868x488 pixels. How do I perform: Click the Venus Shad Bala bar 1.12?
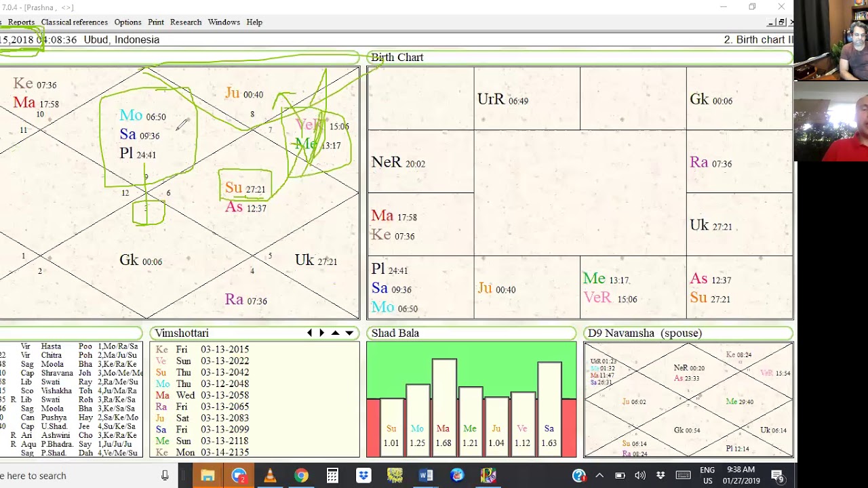[523, 424]
